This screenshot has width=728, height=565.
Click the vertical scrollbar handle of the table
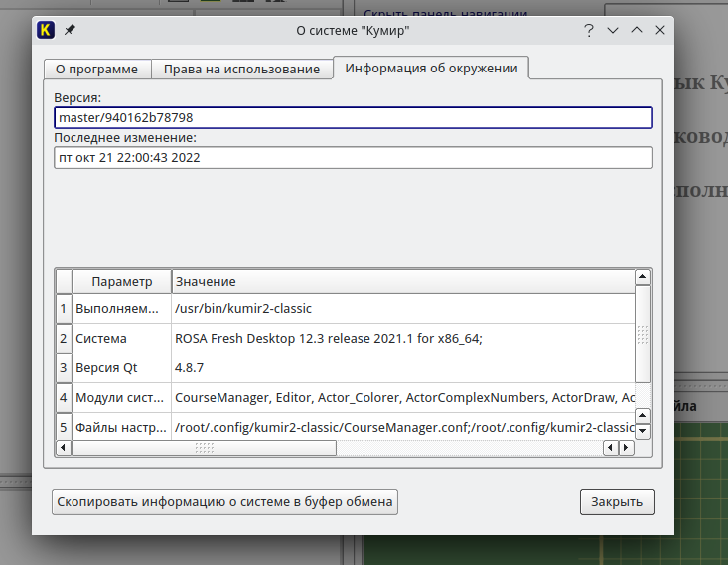pyautogui.click(x=643, y=335)
